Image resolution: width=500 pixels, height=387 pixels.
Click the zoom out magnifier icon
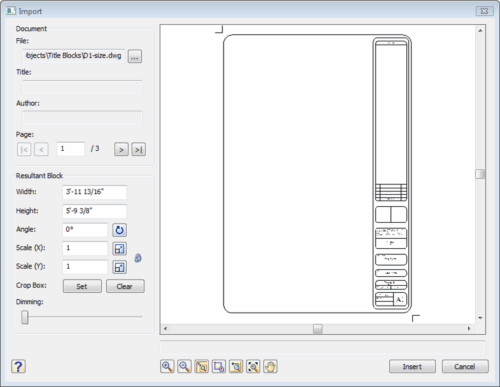coord(184,366)
